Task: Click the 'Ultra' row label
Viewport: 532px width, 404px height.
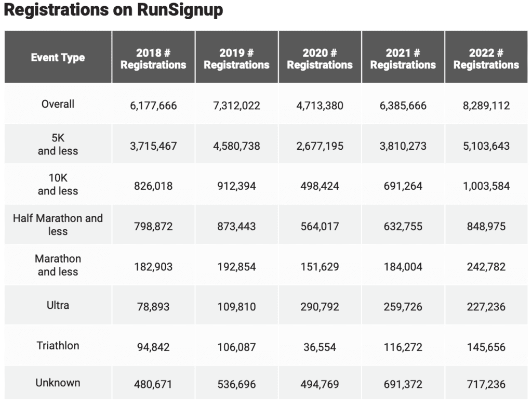Action: point(58,305)
